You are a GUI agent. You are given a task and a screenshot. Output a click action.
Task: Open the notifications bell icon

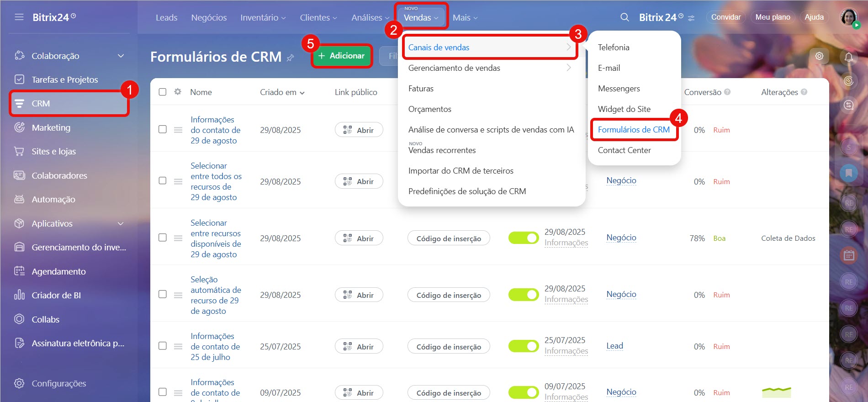coord(849,57)
